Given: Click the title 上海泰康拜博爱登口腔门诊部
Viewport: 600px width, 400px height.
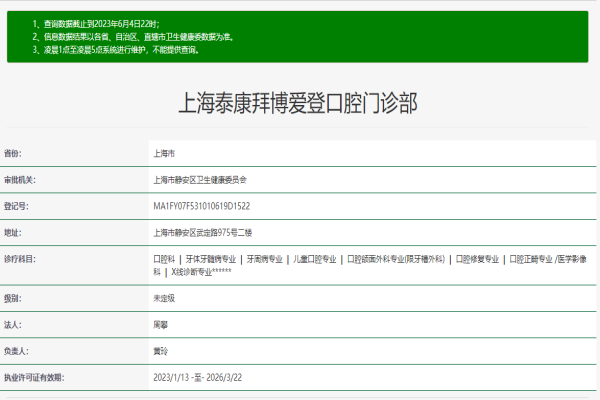Looking at the screenshot, I should [298, 103].
